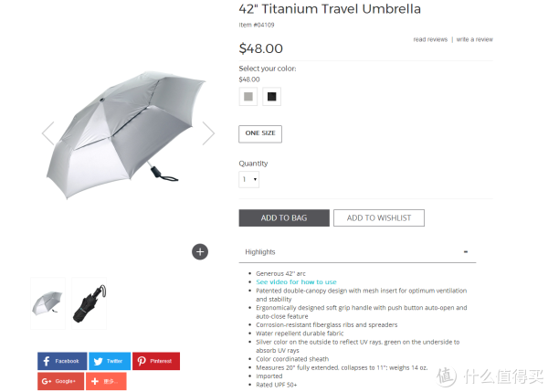
Task: Zoom product image with plus icon
Action: (x=200, y=252)
